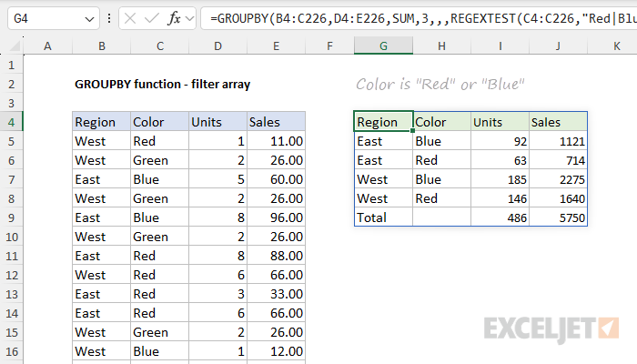Click result cell with units 92
The image size is (637, 364).
[500, 141]
